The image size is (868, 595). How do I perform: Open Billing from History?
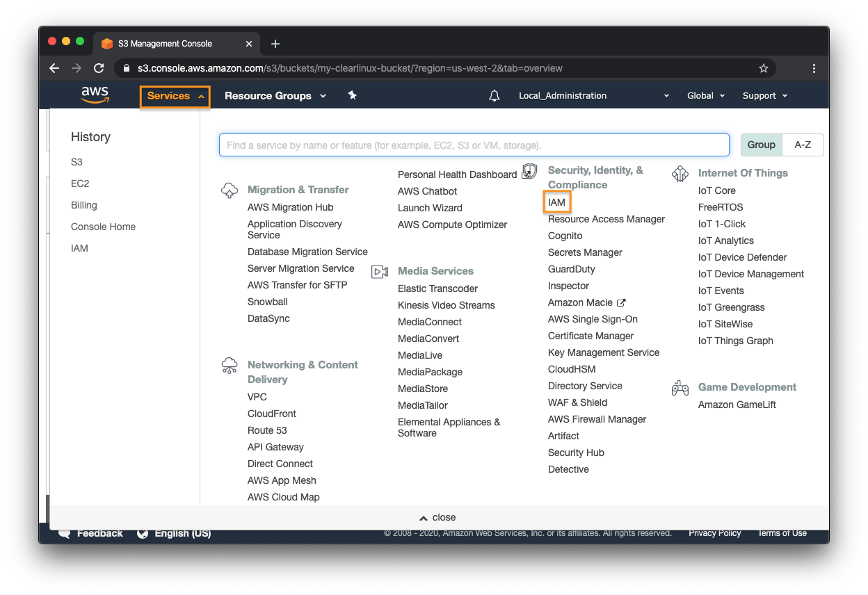pyautogui.click(x=84, y=205)
